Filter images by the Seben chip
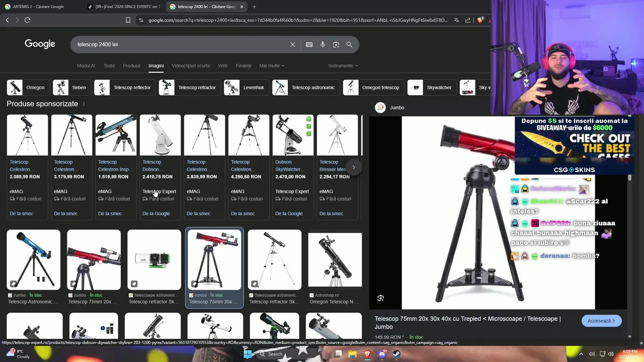This screenshot has height=362, width=644. [x=71, y=87]
